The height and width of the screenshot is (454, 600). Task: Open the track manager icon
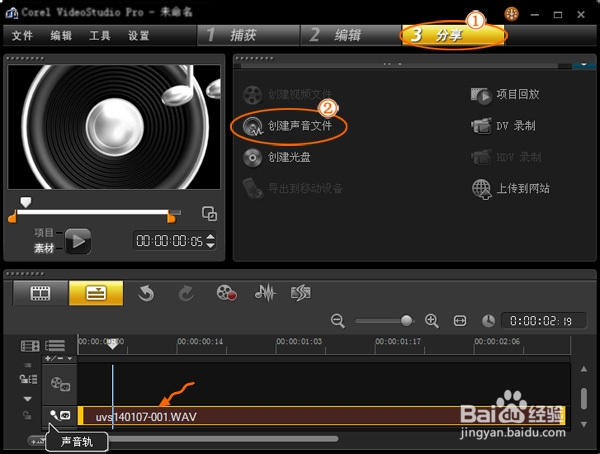(30, 346)
